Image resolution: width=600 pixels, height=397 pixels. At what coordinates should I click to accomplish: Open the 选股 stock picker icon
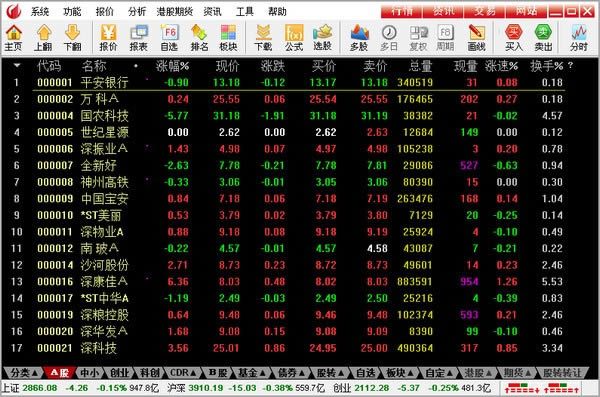(x=323, y=38)
